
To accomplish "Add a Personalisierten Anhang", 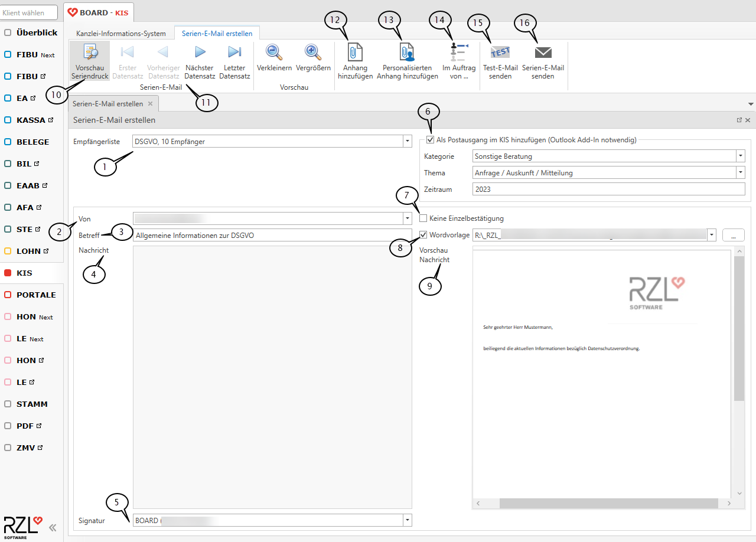I will click(x=407, y=53).
